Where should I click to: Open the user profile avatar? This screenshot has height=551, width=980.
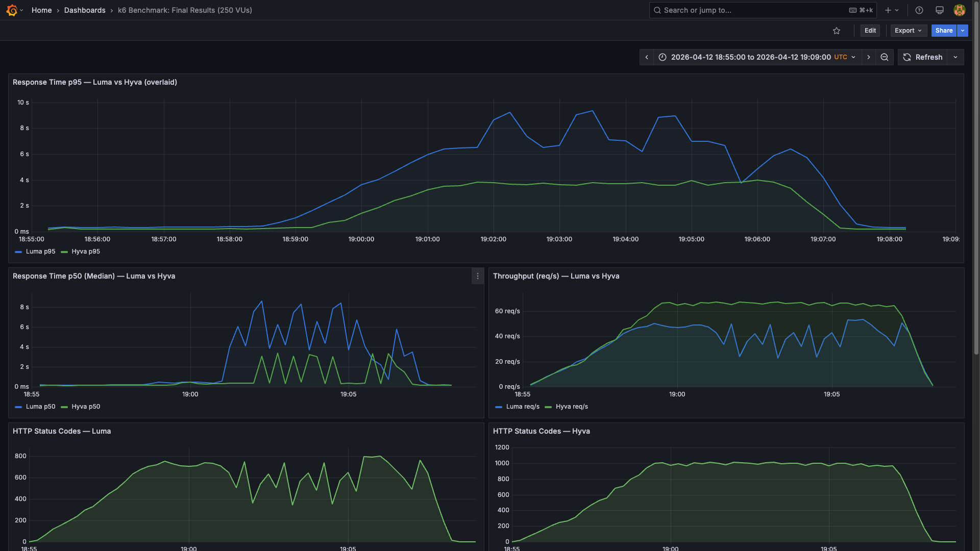(960, 10)
